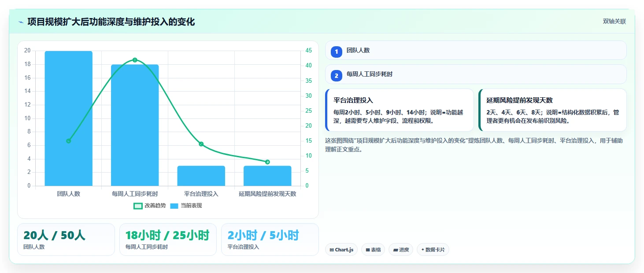Toggle the 当前表现 legend item
This screenshot has width=644, height=273.
tap(186, 206)
